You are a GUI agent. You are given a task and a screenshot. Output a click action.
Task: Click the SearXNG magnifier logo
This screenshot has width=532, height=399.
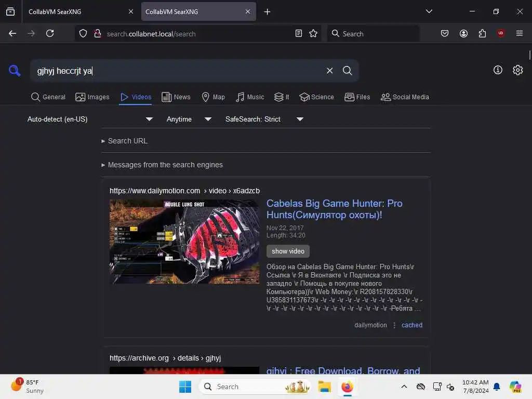(x=15, y=71)
